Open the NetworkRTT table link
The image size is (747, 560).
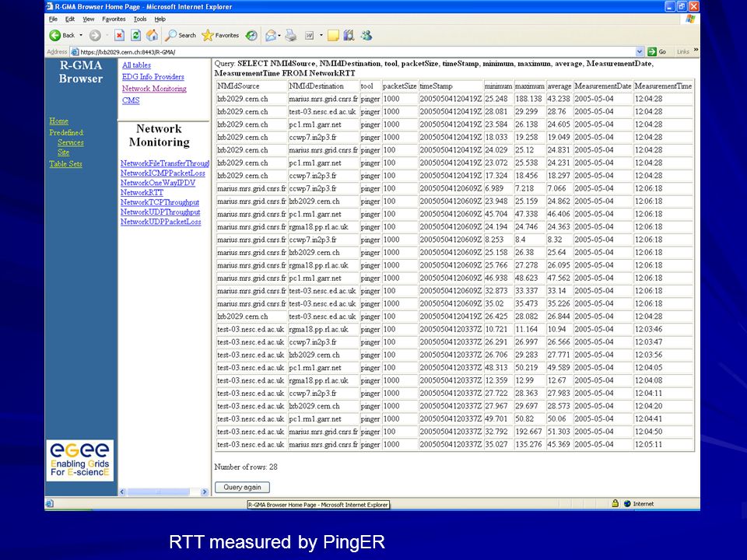click(142, 192)
